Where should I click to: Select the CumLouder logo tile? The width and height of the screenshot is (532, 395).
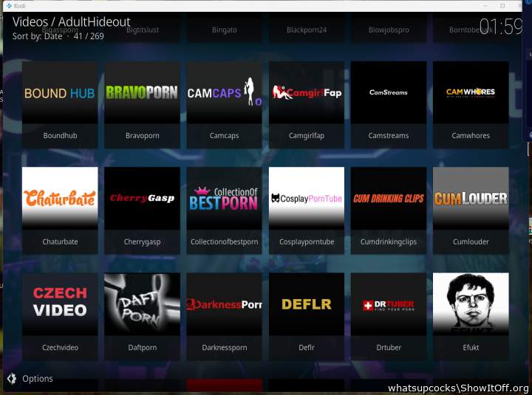pyautogui.click(x=471, y=199)
